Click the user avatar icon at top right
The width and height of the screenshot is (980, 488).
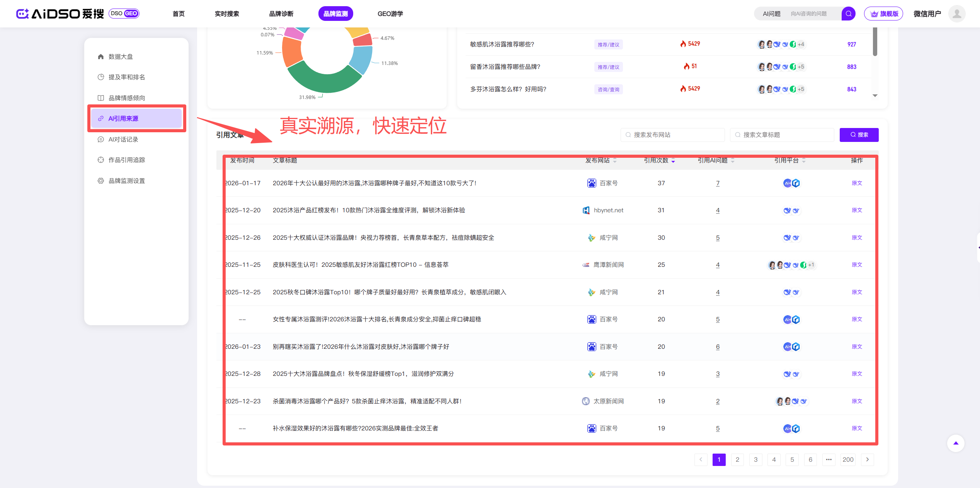pyautogui.click(x=957, y=14)
